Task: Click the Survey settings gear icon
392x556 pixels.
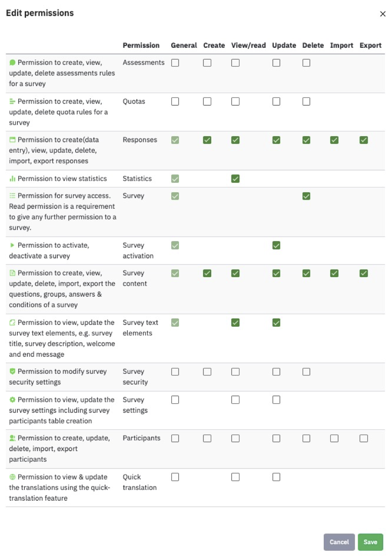Action: point(13,400)
